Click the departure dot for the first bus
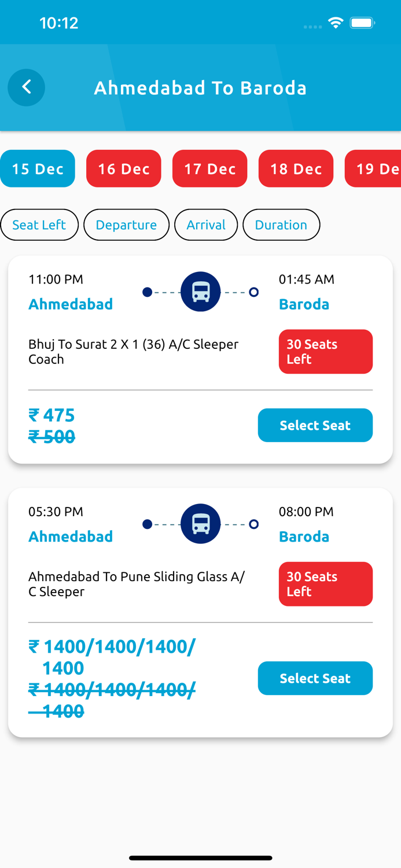The width and height of the screenshot is (401, 868). pos(148,292)
